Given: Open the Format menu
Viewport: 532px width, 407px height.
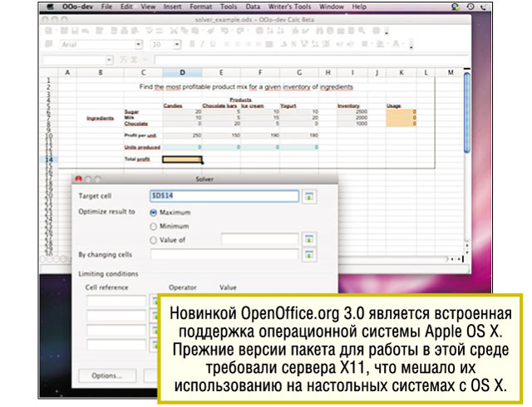Looking at the screenshot, I should coord(200,7).
